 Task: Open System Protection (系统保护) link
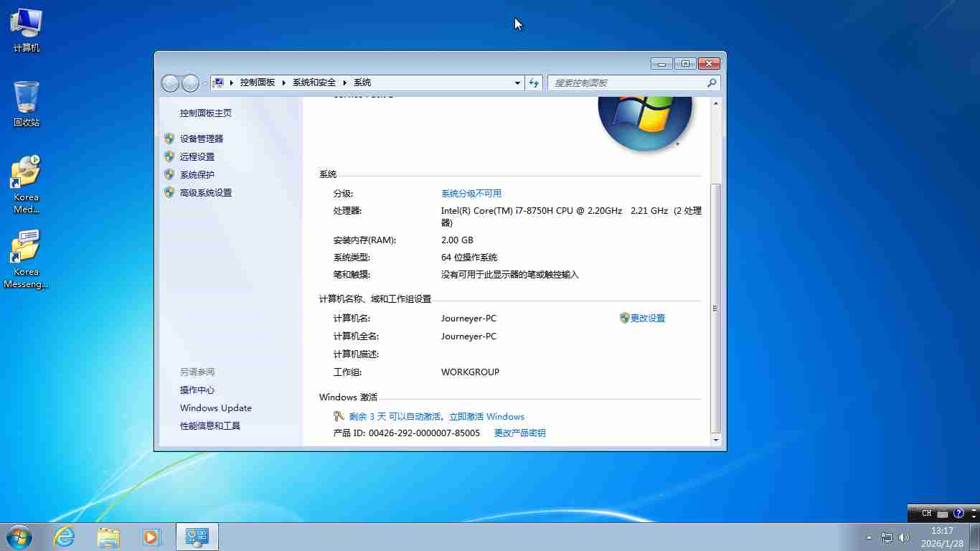(x=197, y=174)
